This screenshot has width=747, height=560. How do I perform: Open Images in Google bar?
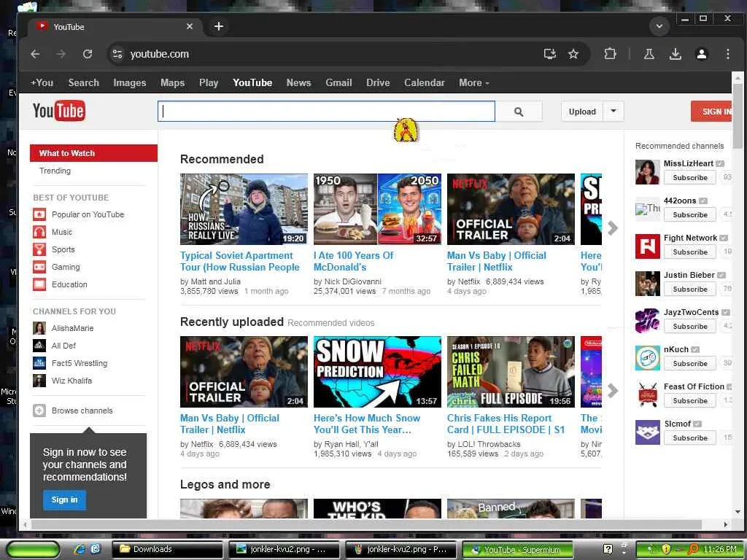130,83
